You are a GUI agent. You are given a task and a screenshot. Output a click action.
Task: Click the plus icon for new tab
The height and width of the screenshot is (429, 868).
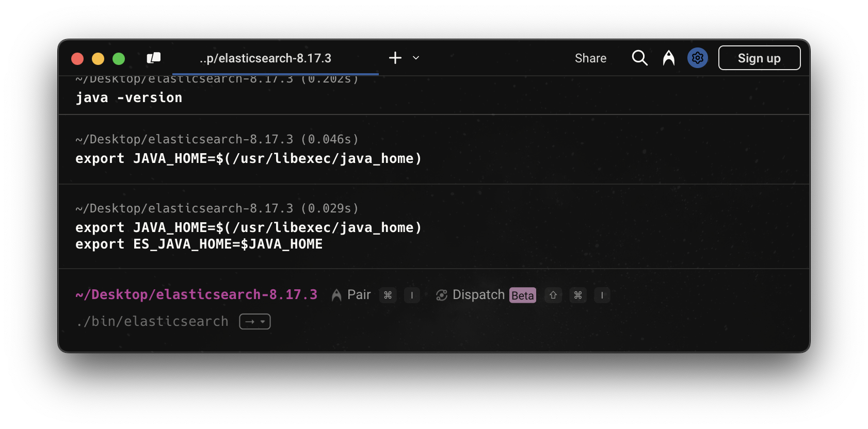(x=395, y=58)
